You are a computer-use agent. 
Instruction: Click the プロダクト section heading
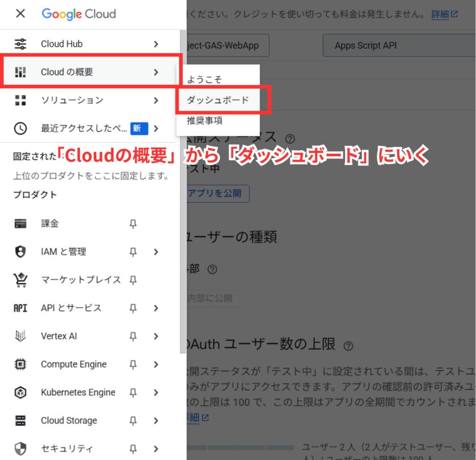pos(35,194)
